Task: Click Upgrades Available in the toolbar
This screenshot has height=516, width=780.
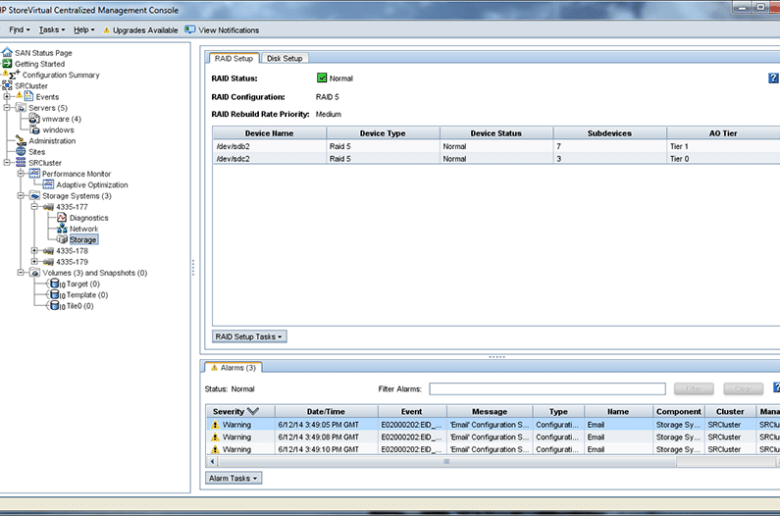Action: click(x=140, y=30)
